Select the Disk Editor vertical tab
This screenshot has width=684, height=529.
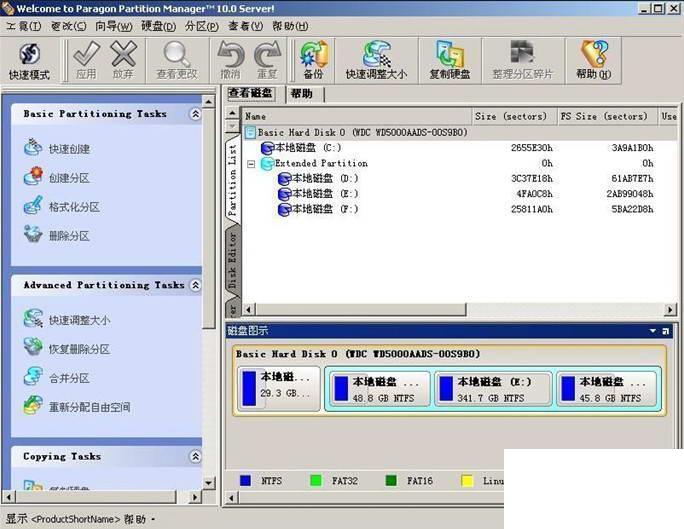[x=233, y=260]
